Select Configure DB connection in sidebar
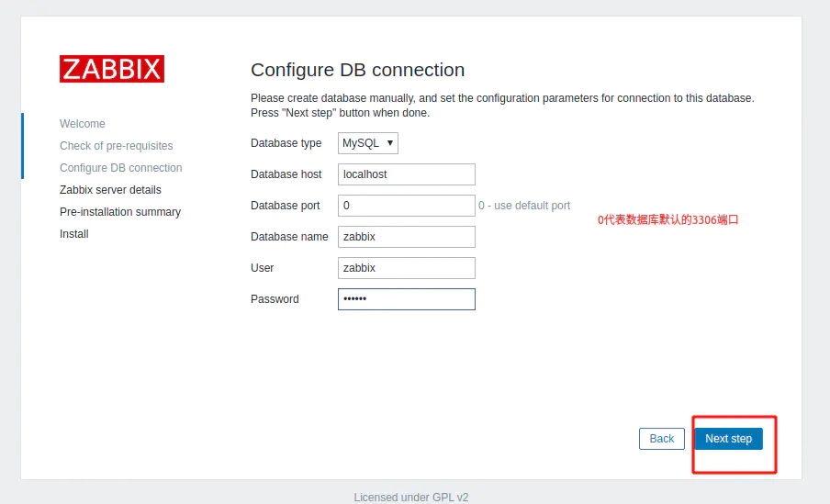 [121, 168]
